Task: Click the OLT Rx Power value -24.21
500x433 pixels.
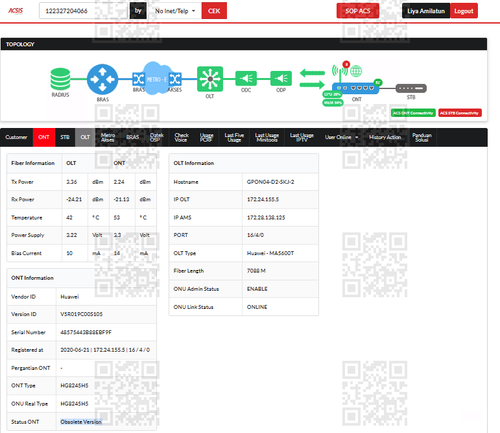Action: 74,199
